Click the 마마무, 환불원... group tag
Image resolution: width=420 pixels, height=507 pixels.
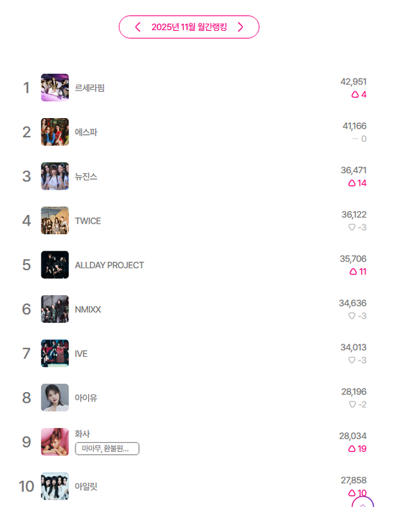click(107, 449)
